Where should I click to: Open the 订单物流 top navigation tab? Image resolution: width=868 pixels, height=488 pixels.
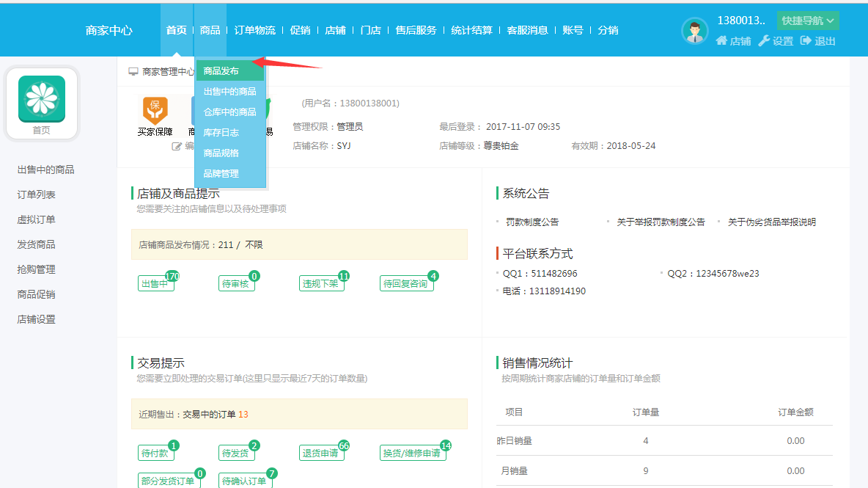point(255,30)
